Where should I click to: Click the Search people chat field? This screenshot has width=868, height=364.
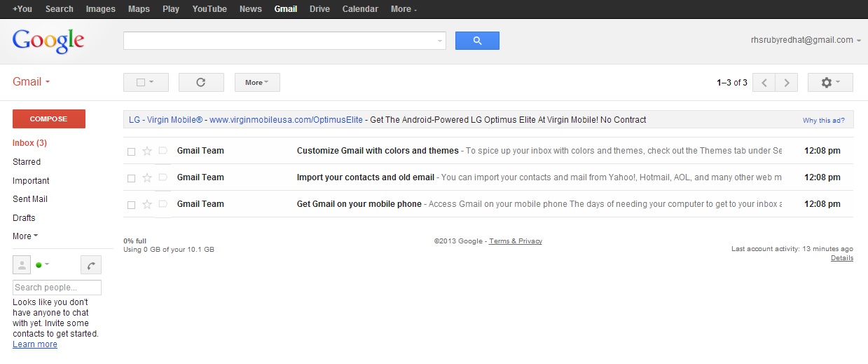click(57, 288)
